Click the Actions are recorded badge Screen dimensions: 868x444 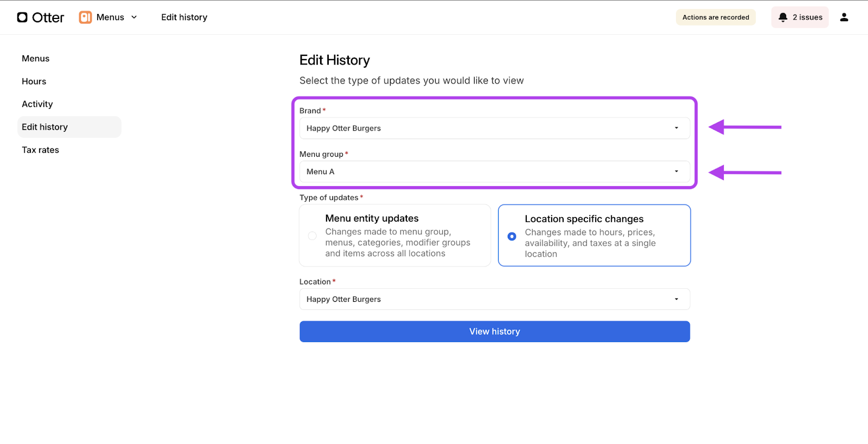716,17
